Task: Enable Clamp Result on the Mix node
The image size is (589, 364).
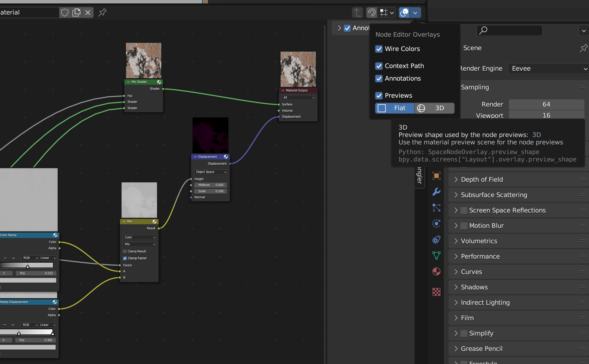Action: point(125,251)
